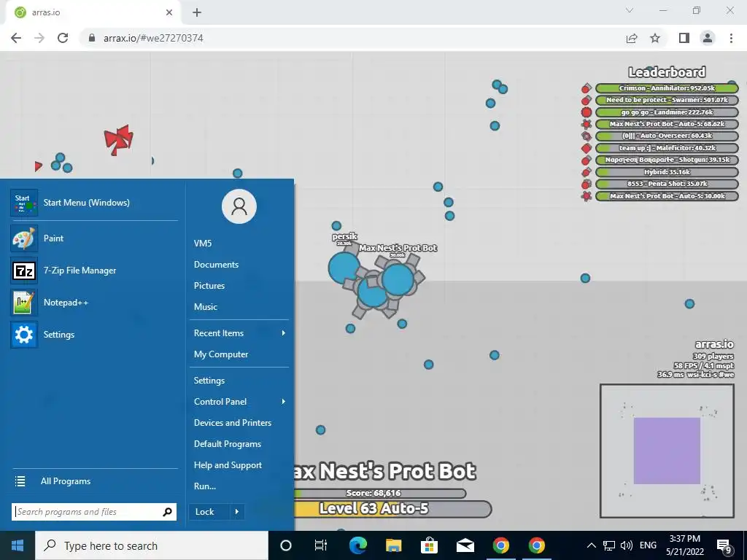Open Task View on taskbar
Viewport: 747px width, 560px height.
pos(321,545)
